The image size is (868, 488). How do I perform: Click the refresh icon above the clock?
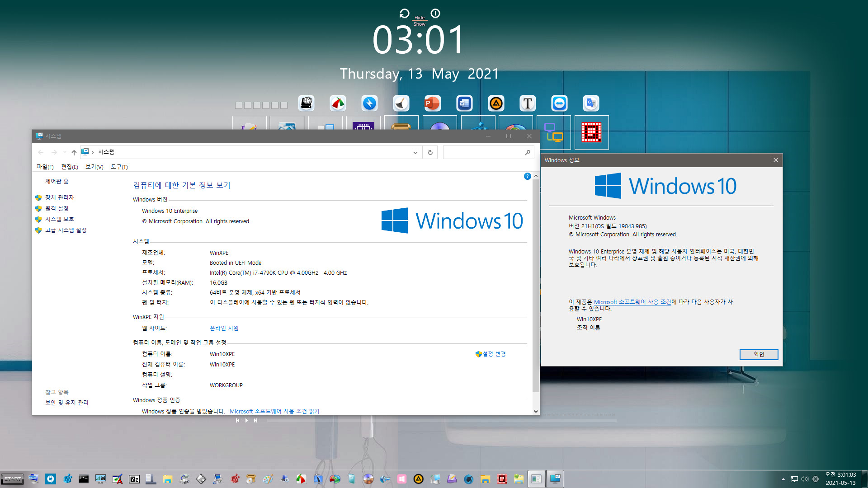pyautogui.click(x=404, y=14)
